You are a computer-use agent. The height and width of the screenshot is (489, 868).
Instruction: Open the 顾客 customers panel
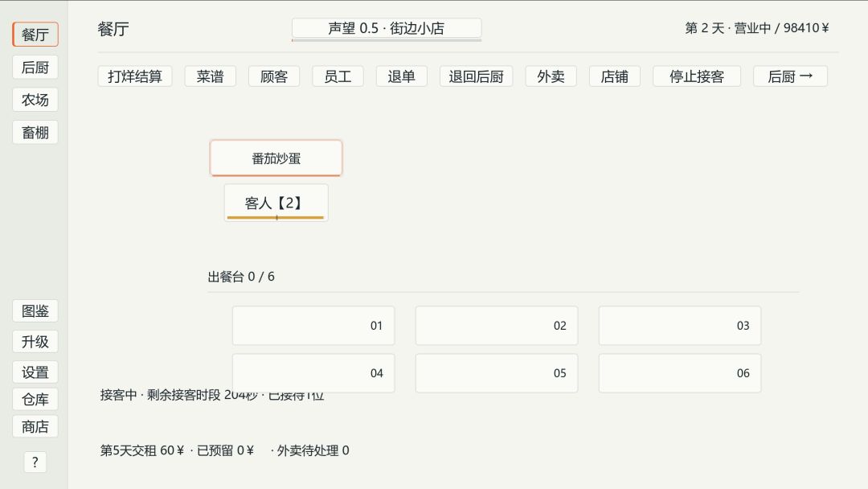click(x=273, y=76)
